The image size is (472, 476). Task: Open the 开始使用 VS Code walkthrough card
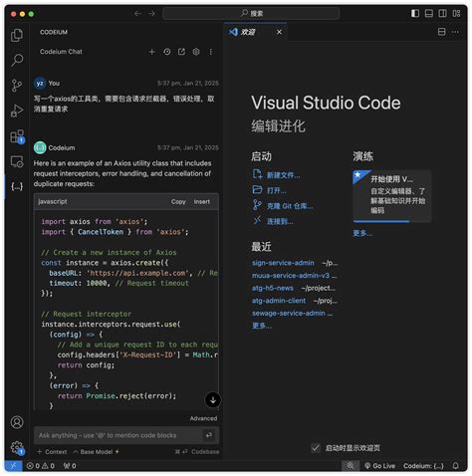click(391, 195)
